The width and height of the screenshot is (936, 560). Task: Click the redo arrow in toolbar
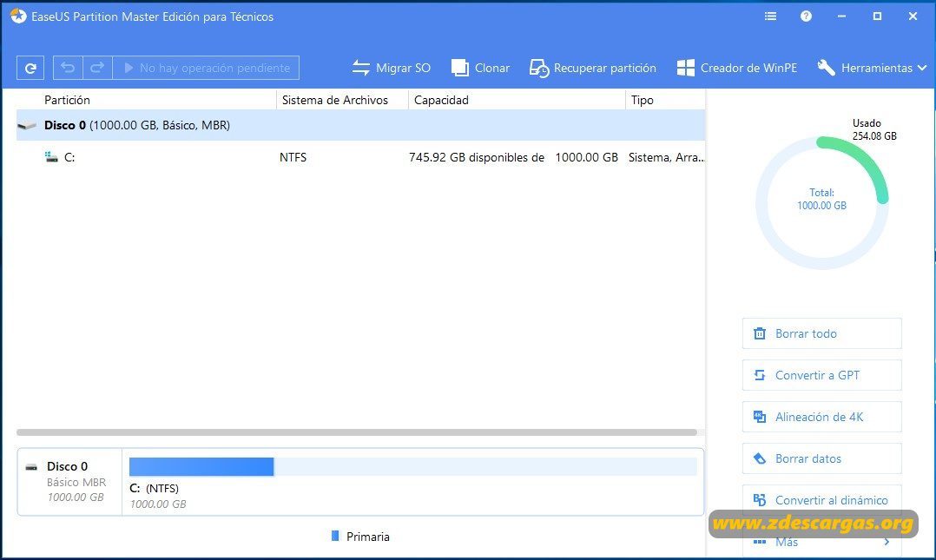click(x=97, y=68)
